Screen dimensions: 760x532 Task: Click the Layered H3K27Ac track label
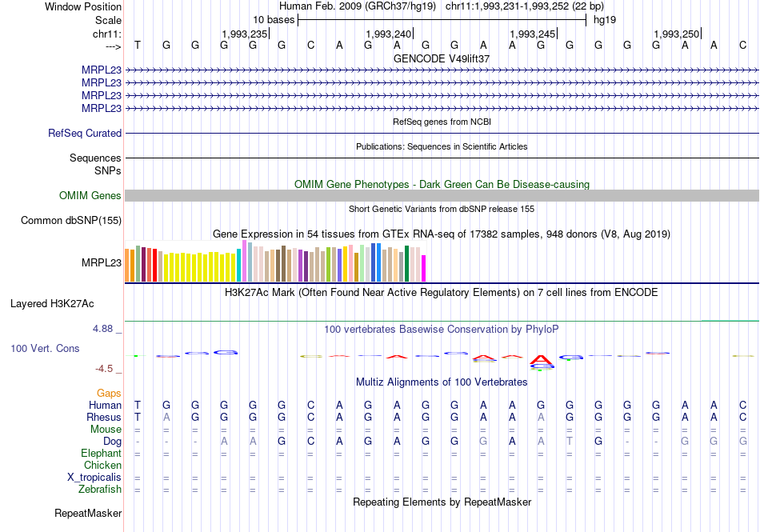(x=52, y=304)
